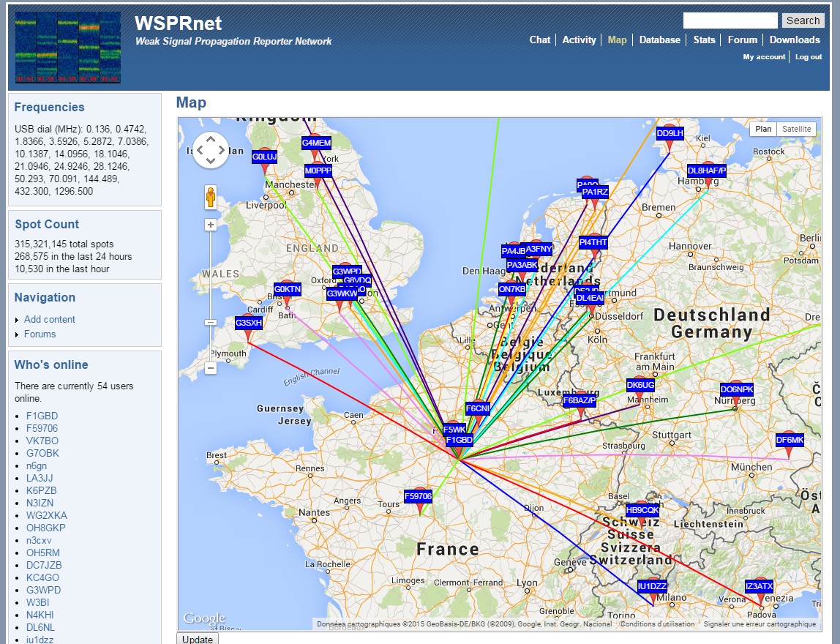Image resolution: width=840 pixels, height=644 pixels.
Task: Zoom in with the plus button
Action: pos(211,225)
